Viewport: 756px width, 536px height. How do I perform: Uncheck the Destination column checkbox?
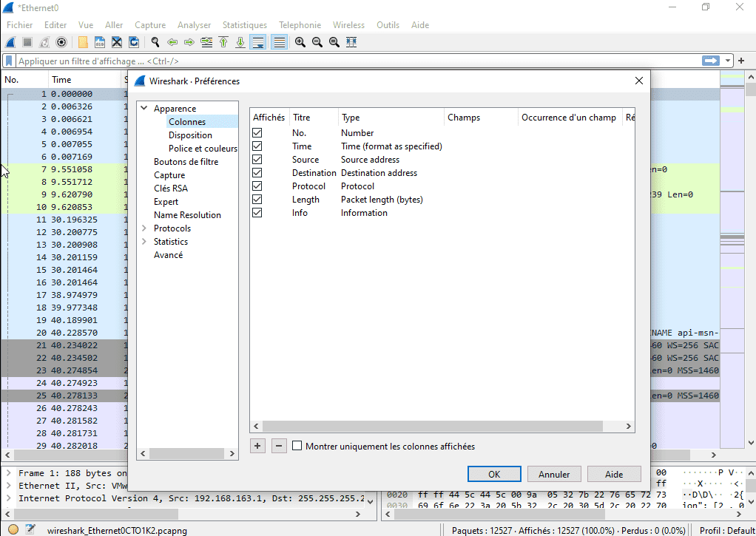click(x=257, y=172)
